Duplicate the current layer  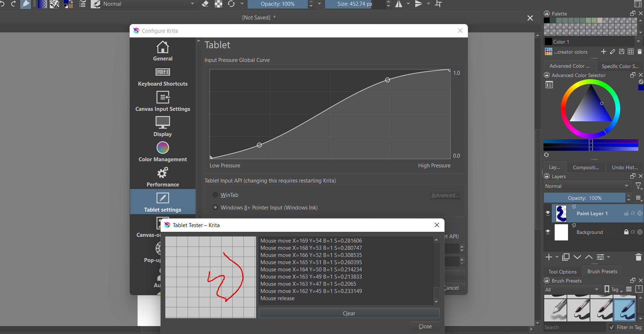[x=566, y=257]
